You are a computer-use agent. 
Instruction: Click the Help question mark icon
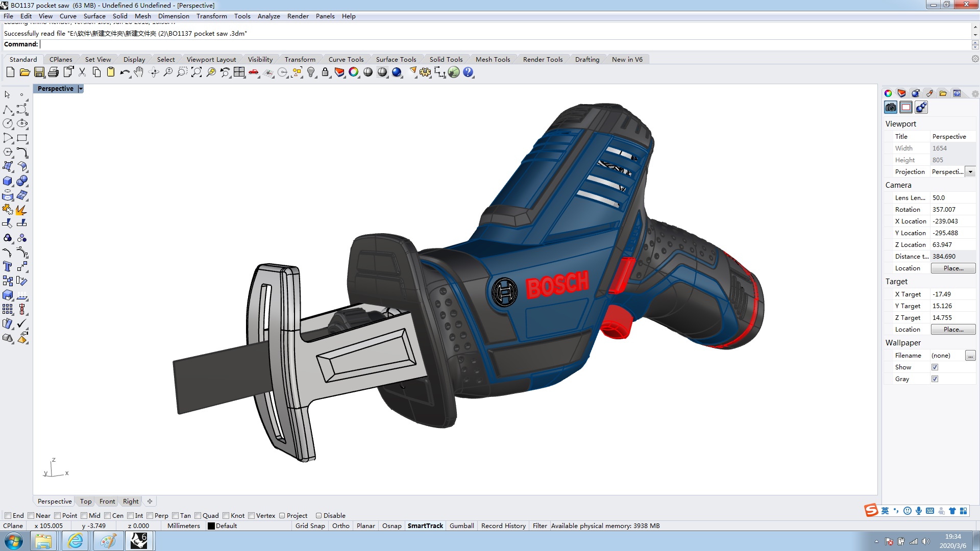click(x=468, y=72)
